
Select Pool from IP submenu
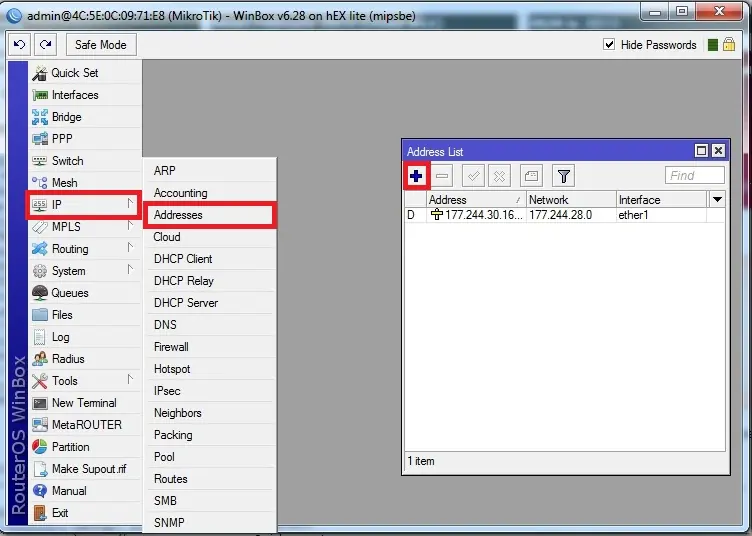[x=210, y=457]
